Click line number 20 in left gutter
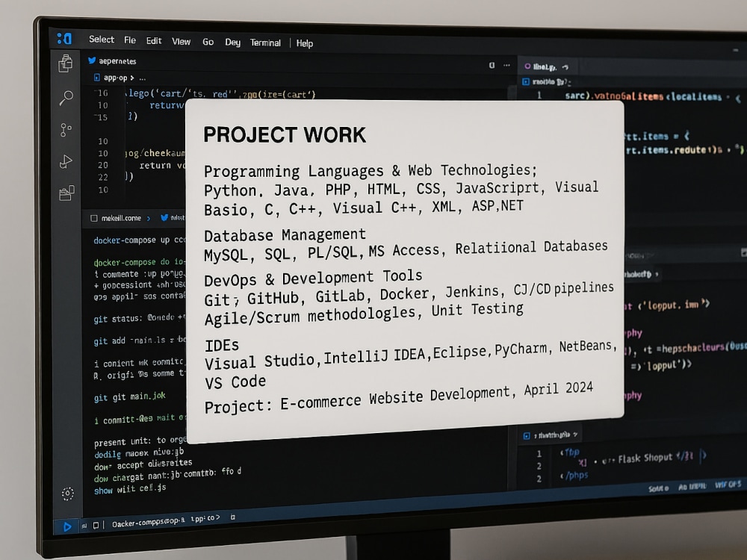This screenshot has width=747, height=560. point(103,165)
